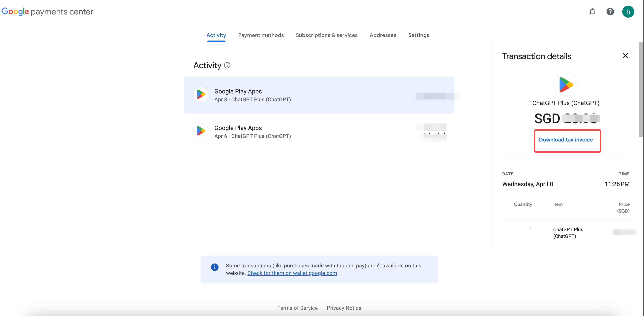This screenshot has width=644, height=316.
Task: Click the Play icon on the Apr 6 transaction
Action: [201, 131]
